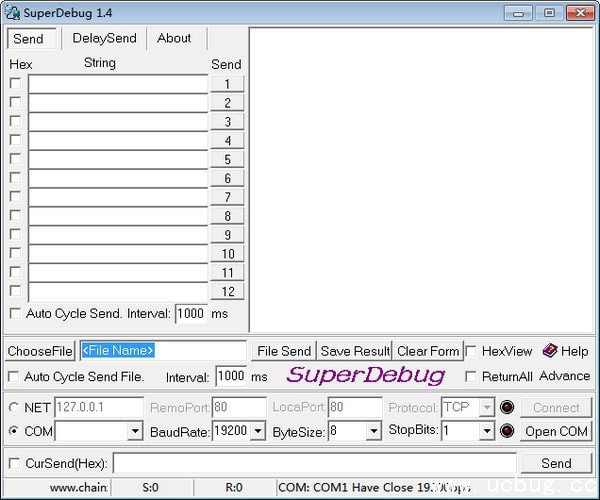Tick the Hex checkbox for string row 1
The width and height of the screenshot is (600, 500).
(x=15, y=83)
